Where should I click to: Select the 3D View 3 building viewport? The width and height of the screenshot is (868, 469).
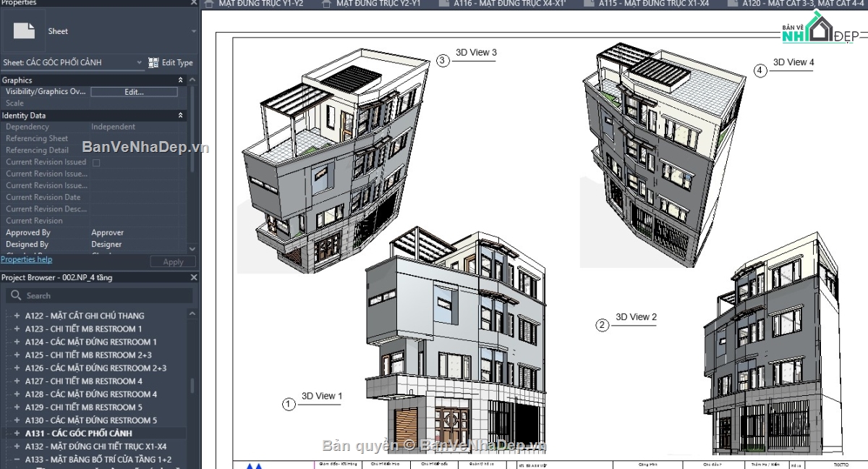tap(333, 161)
